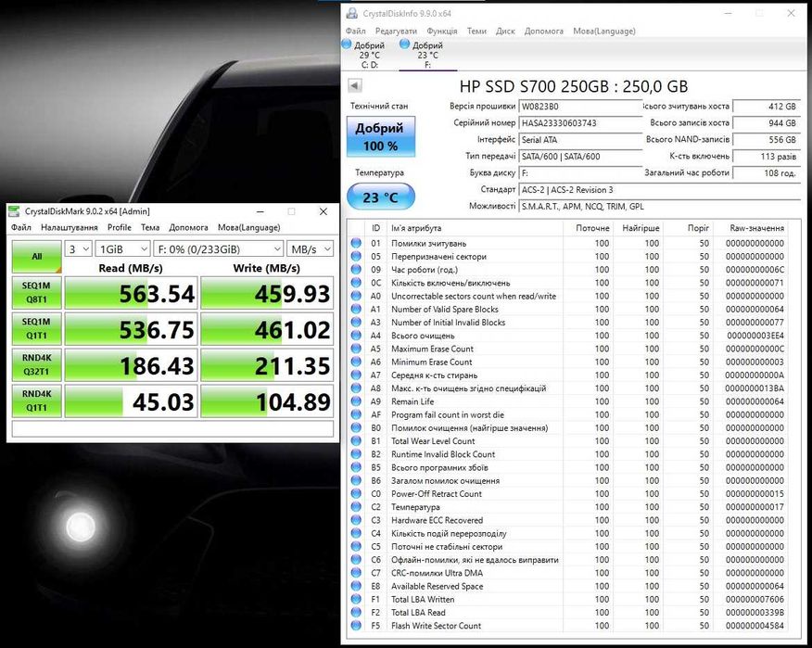Viewport: 812px width, 648px height.
Task: Open the F: 0% (0/233GiB) drive dropdown
Action: (x=219, y=249)
